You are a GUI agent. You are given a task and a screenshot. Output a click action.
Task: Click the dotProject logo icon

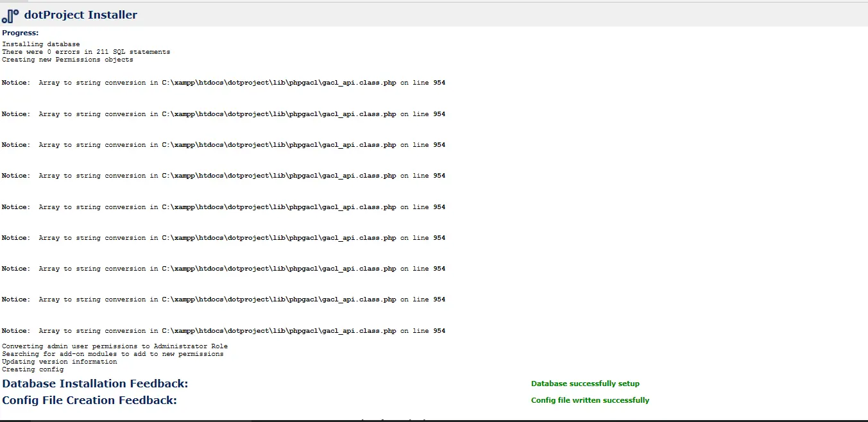coord(10,15)
